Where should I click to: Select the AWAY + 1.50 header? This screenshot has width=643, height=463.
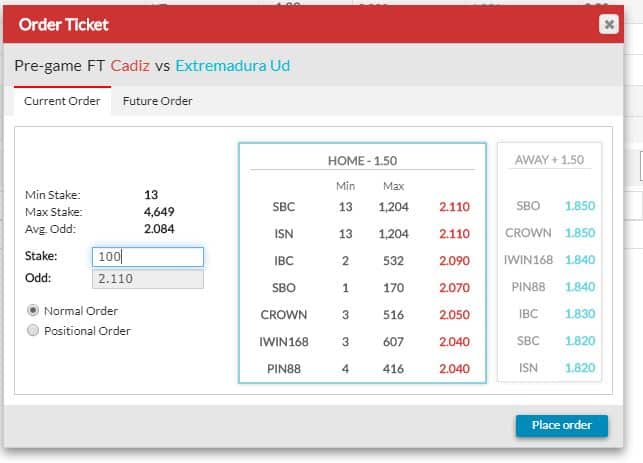pyautogui.click(x=549, y=160)
